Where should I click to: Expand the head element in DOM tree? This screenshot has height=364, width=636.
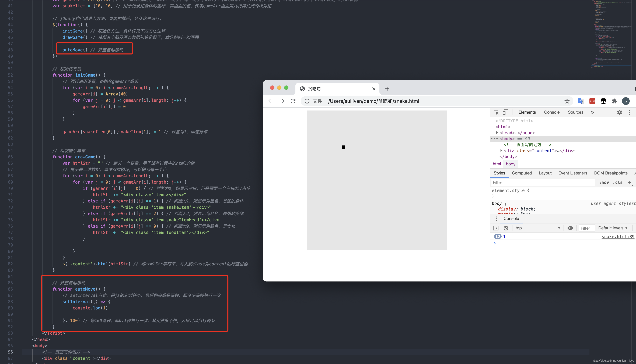pos(497,133)
